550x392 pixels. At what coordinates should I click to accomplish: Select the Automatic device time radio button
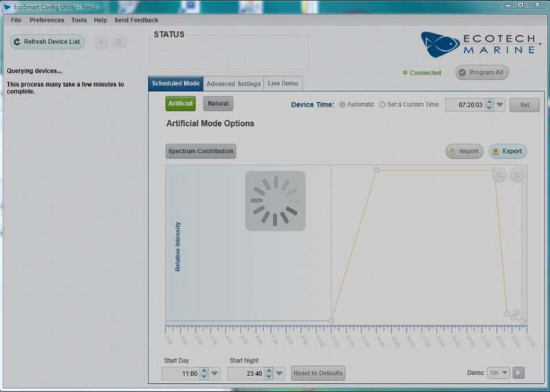click(x=342, y=105)
